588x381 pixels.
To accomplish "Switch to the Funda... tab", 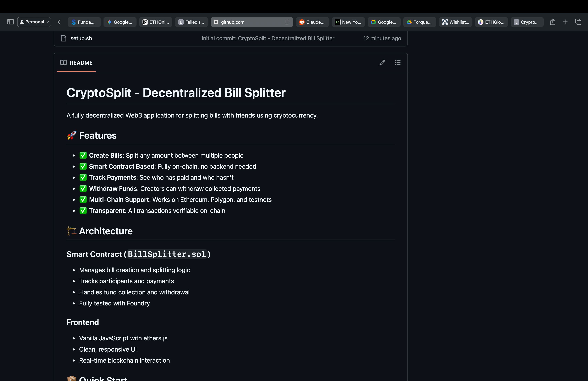I will (x=84, y=22).
